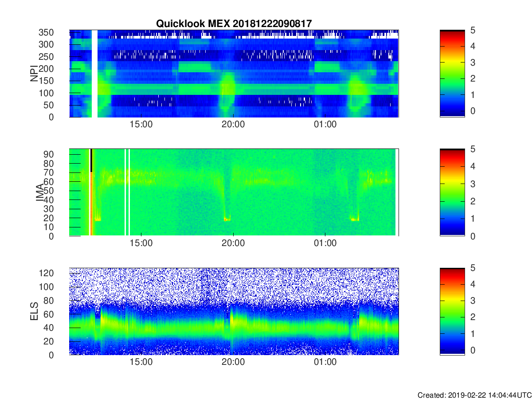Click the IMA spectrogram panel
This screenshot has width=532, height=399.
234,192
